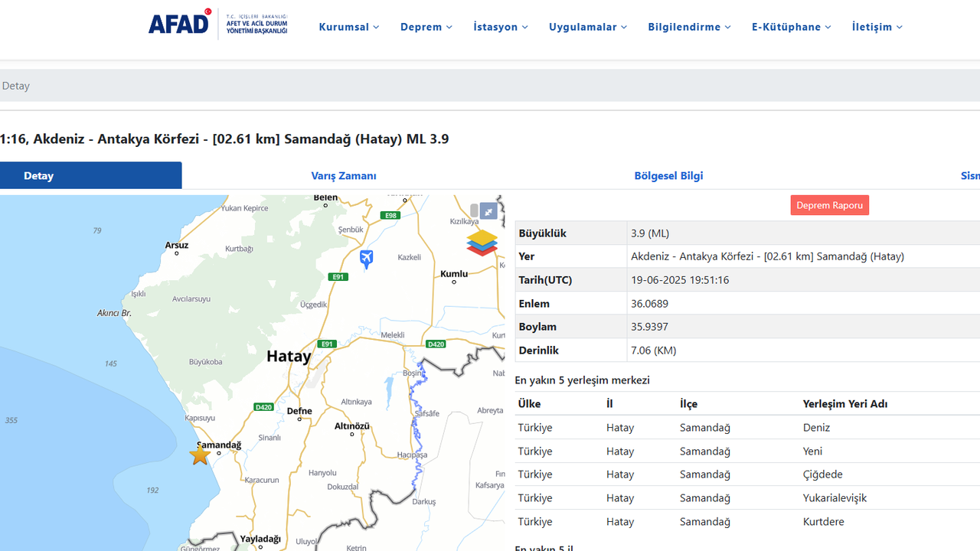Click the date value 19-06-2025 19:51:16
The image size is (980, 551).
680,280
